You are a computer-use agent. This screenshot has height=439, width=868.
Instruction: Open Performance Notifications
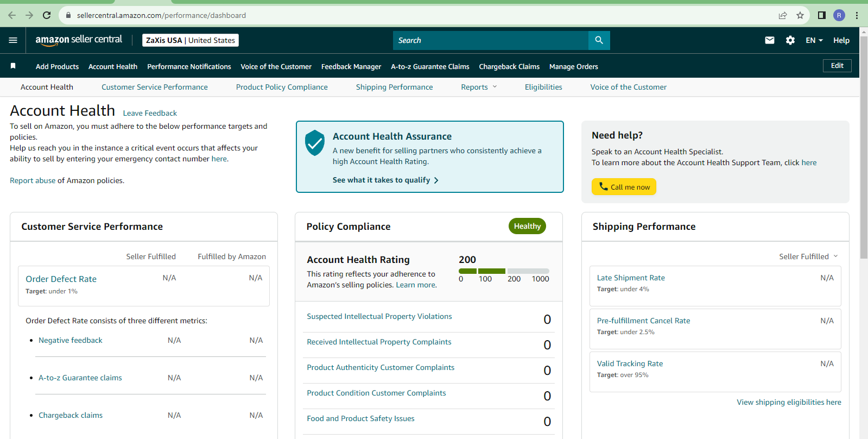tap(189, 66)
